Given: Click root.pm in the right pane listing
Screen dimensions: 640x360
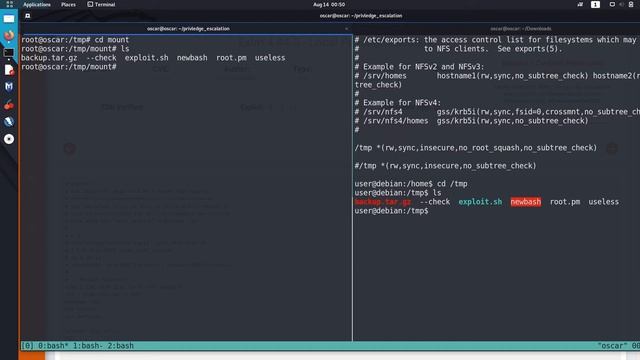Looking at the screenshot, I should 565,202.
